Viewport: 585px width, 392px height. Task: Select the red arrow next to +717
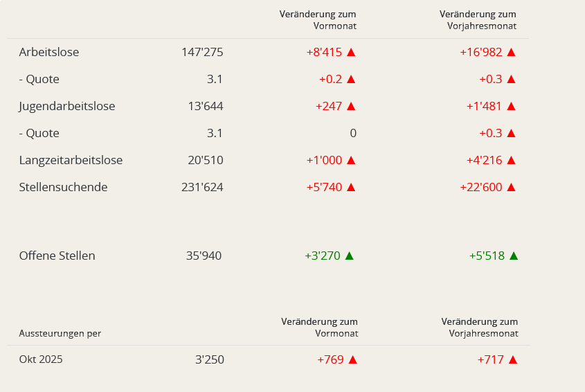512,359
